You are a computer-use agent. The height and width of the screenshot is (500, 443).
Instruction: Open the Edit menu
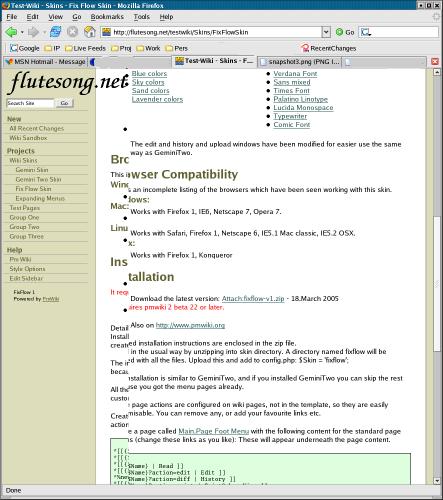(32, 17)
